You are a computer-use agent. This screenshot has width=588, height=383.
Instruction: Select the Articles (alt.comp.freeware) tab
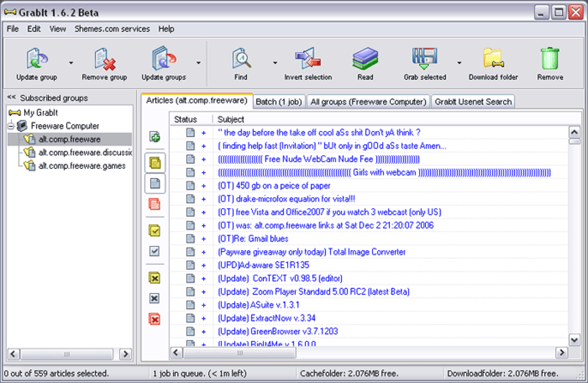tap(197, 100)
